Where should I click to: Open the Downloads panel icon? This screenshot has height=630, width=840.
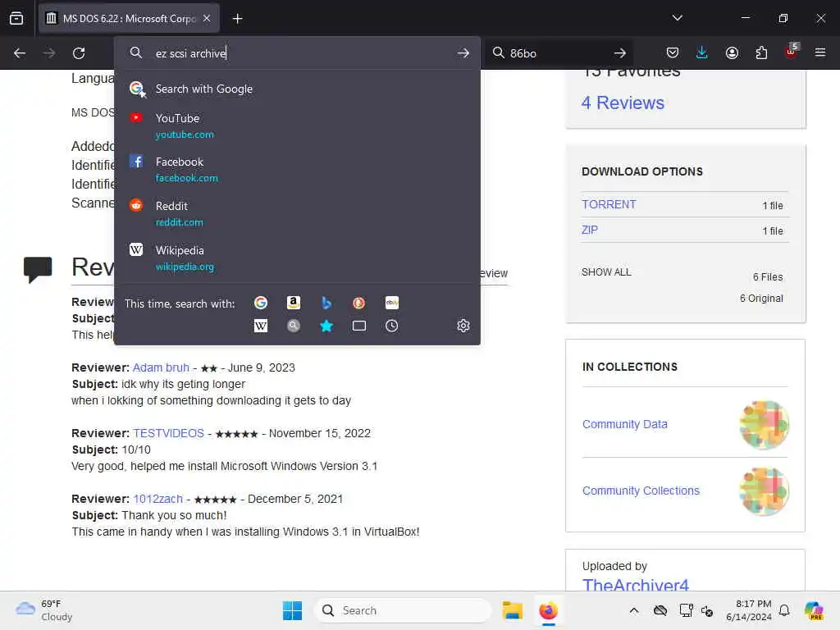pyautogui.click(x=702, y=52)
